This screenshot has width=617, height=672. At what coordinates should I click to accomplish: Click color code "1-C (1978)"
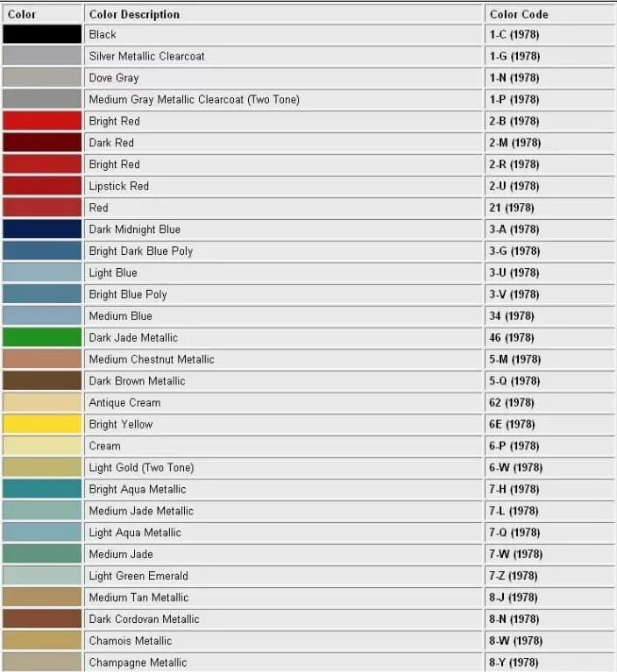tap(514, 34)
